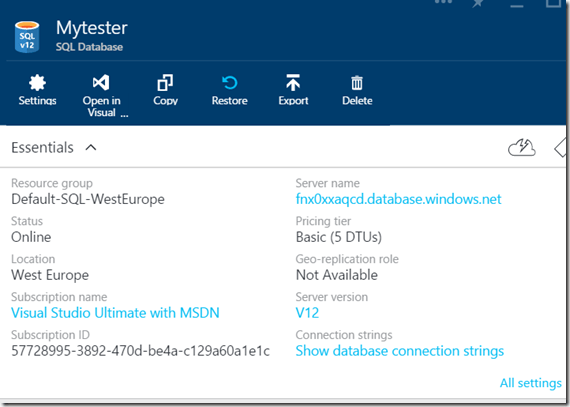Open server fnx0xxaqcd.database.windows.net link
570x407 pixels.
(398, 199)
